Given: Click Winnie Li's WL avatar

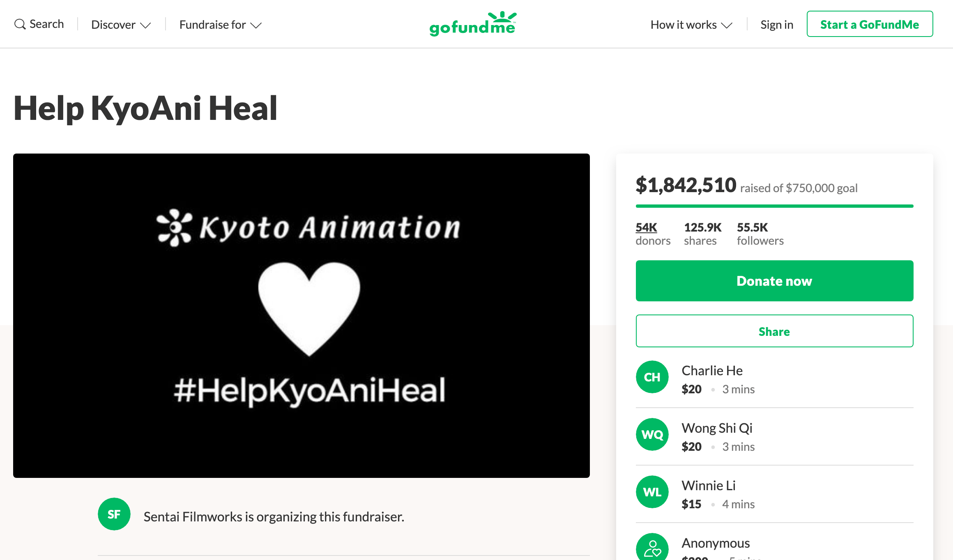Looking at the screenshot, I should 652,492.
